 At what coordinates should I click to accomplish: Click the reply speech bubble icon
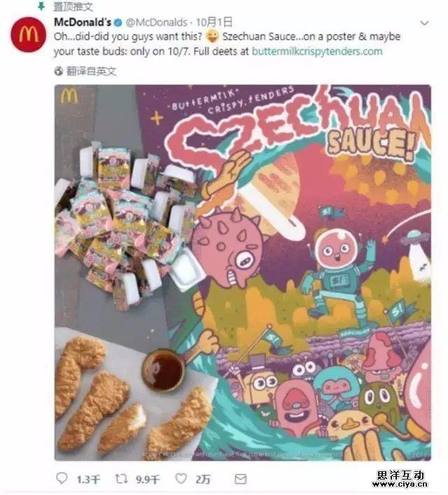pyautogui.click(x=62, y=478)
